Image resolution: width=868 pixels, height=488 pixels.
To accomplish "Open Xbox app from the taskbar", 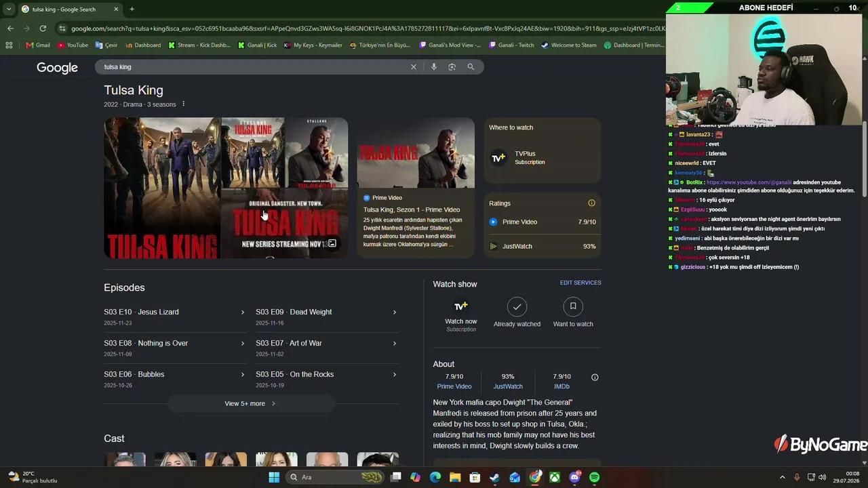I will point(555,477).
